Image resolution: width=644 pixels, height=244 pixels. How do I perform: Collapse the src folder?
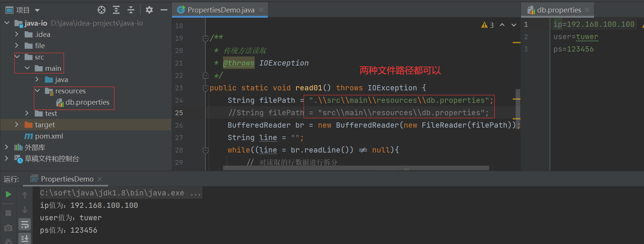coord(17,57)
